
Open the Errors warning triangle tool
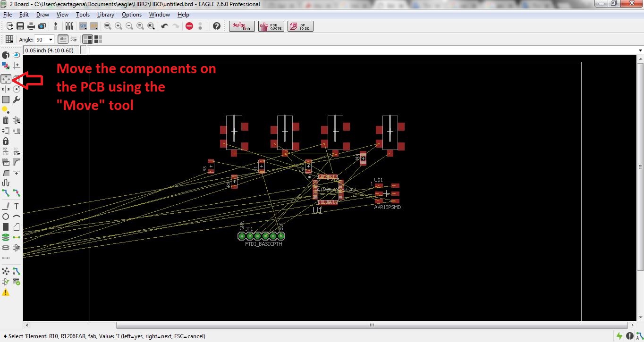6,292
